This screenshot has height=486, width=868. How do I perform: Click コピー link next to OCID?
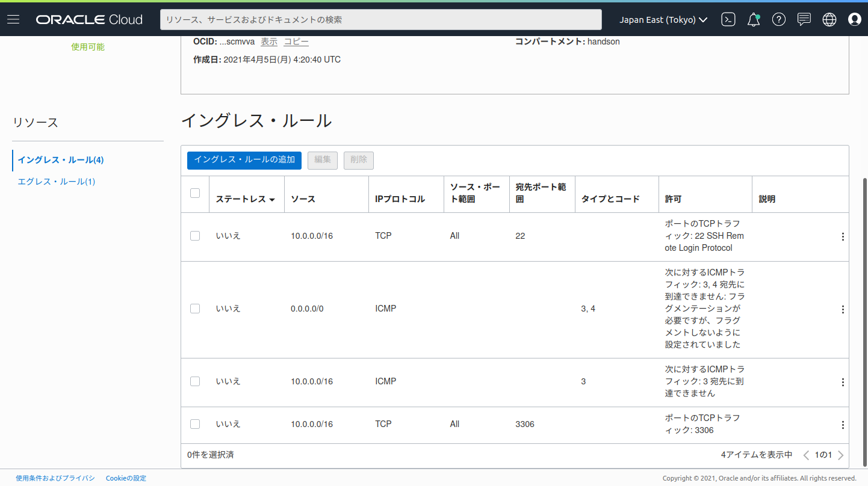tap(296, 42)
